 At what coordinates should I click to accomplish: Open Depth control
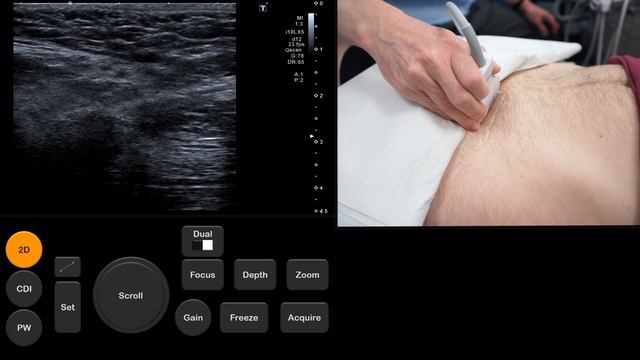(255, 275)
